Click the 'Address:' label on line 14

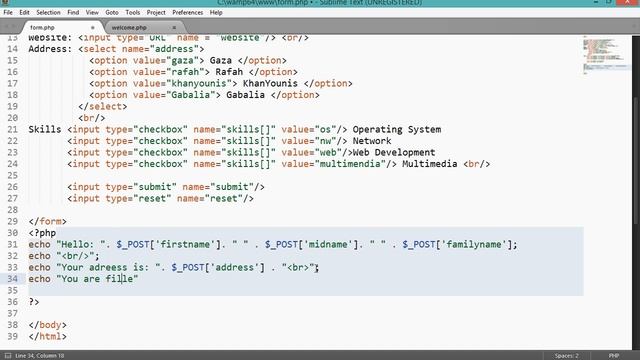click(50, 49)
